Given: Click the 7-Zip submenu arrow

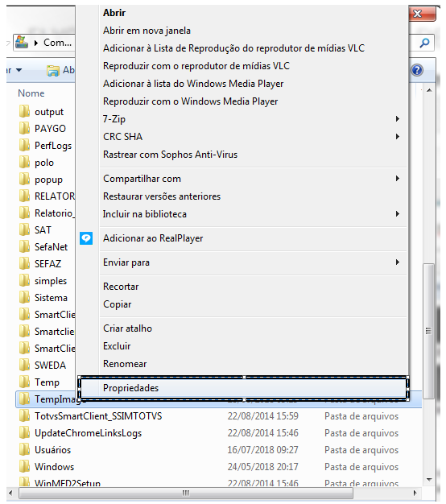Looking at the screenshot, I should 398,119.
